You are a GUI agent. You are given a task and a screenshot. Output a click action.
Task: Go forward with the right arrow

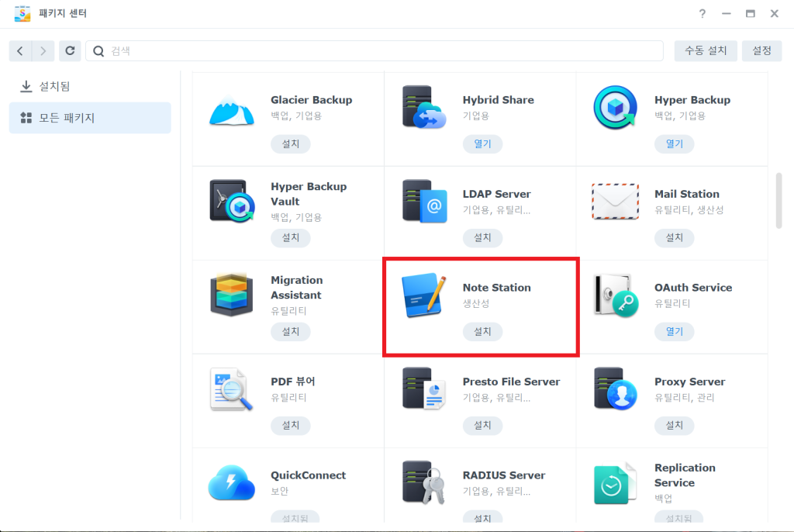tap(43, 50)
